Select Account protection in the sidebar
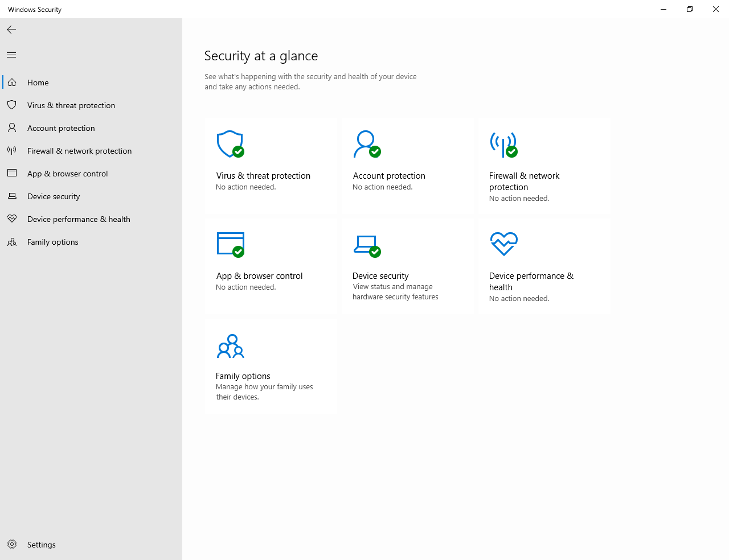Viewport: 729px width, 560px height. tap(61, 128)
